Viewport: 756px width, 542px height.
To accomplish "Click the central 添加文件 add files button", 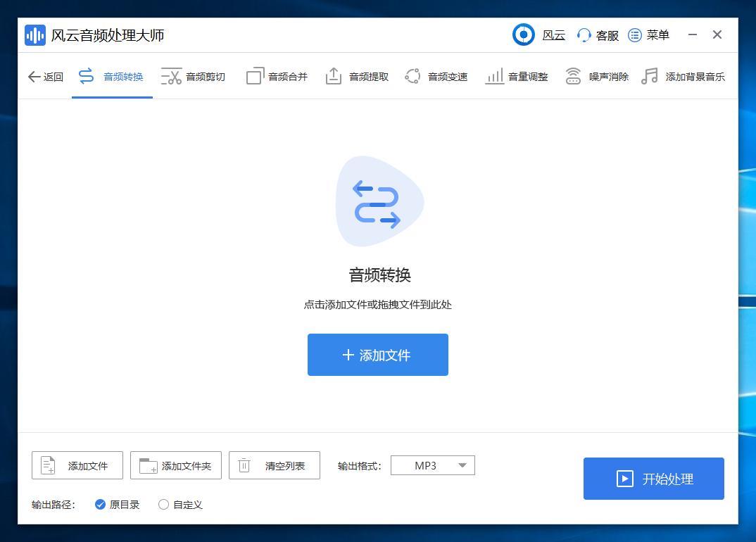I will (x=377, y=355).
